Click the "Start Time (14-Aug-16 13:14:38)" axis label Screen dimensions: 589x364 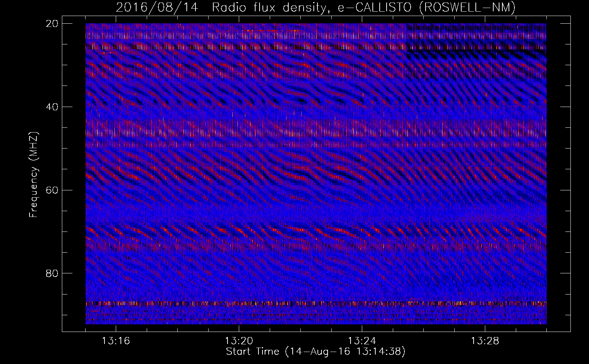[316, 352]
